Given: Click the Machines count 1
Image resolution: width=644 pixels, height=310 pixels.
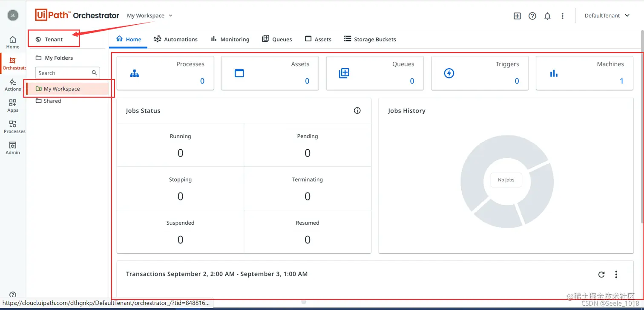Looking at the screenshot, I should coord(621,81).
